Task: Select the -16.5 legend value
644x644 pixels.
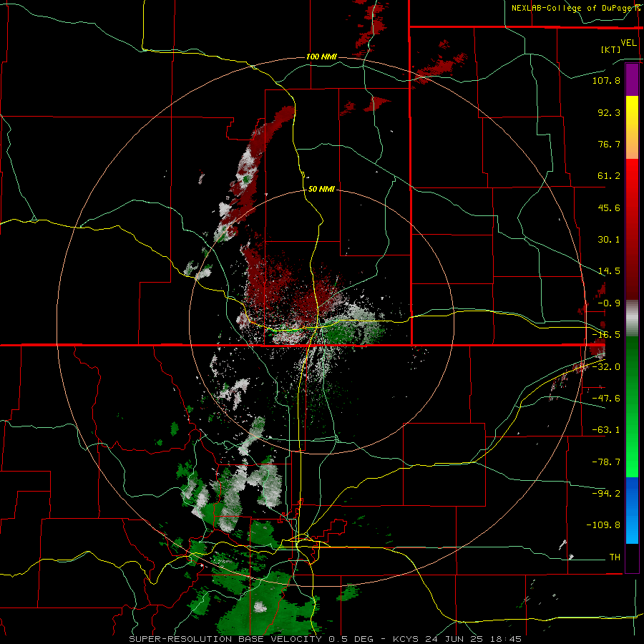Action: [x=606, y=335]
